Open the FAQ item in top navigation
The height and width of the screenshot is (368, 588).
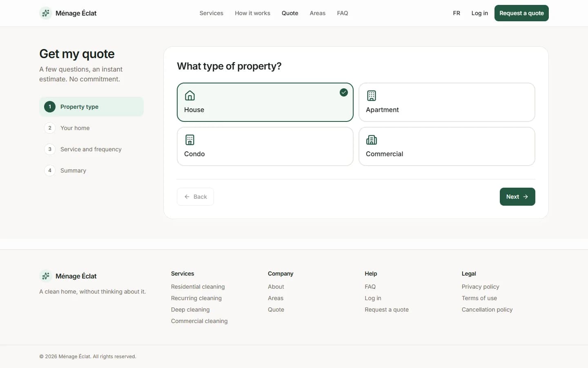[343, 13]
